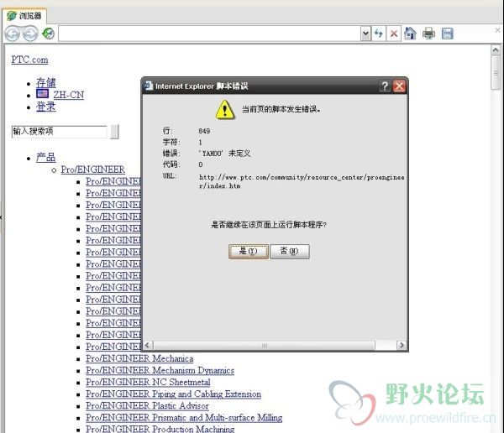Click the flag icon beside ZH-CN
The width and height of the screenshot is (504, 433).
pos(43,94)
